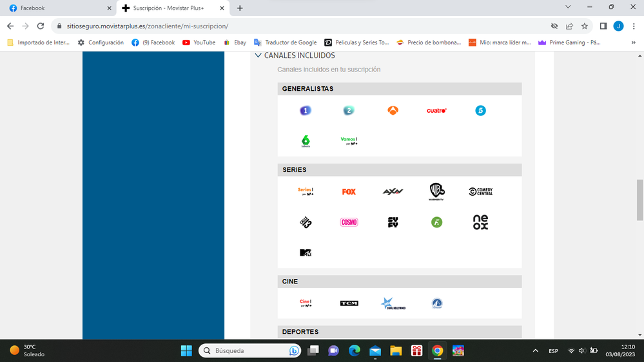Close the Facebook tab
Screen dimensions: 644x362
click(109, 8)
